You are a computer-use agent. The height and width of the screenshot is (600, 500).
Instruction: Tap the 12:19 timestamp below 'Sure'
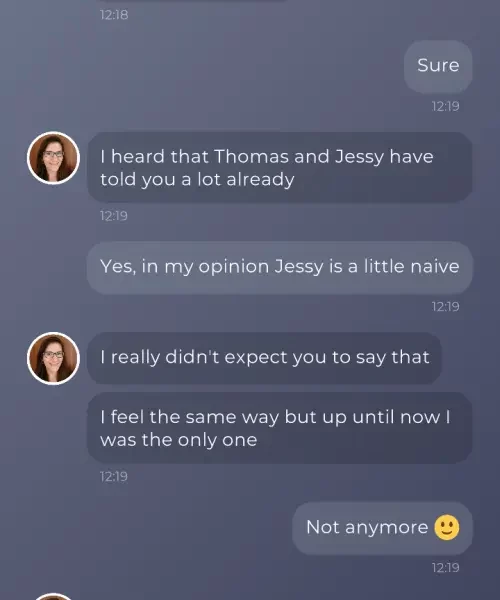pyautogui.click(x=446, y=106)
